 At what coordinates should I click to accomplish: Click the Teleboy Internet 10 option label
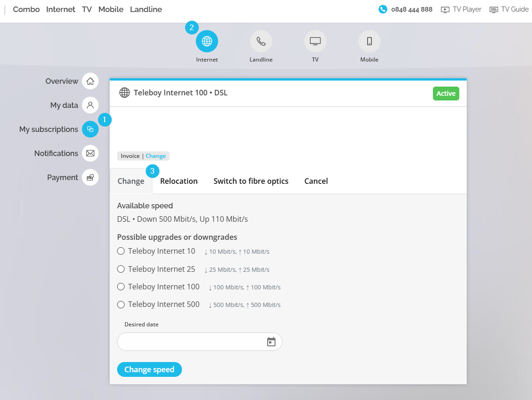pyautogui.click(x=162, y=251)
